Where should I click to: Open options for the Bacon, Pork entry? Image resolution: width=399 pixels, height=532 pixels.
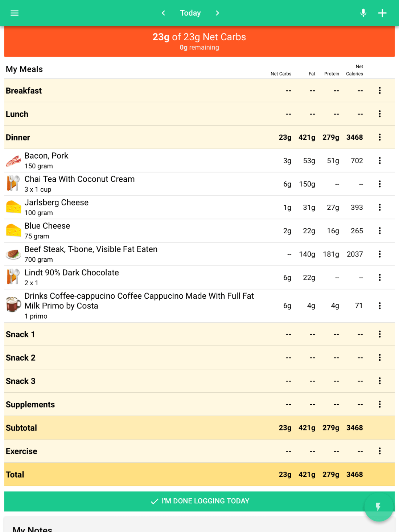[379, 161]
